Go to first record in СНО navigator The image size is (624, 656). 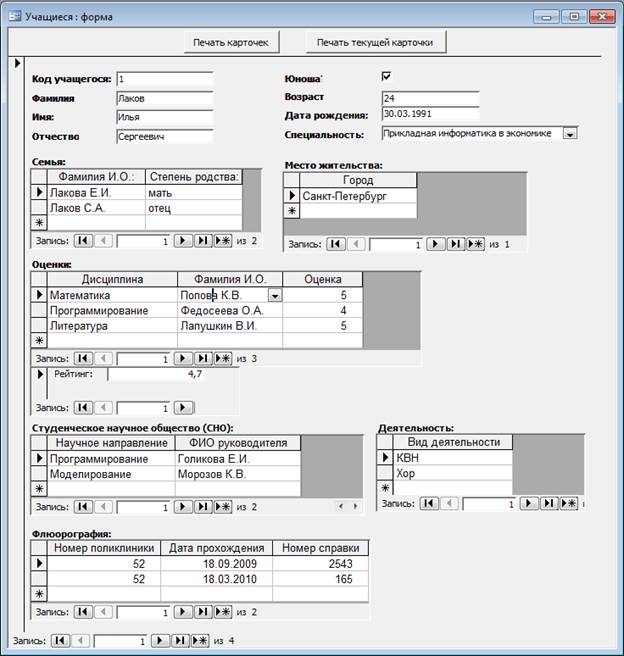(83, 507)
